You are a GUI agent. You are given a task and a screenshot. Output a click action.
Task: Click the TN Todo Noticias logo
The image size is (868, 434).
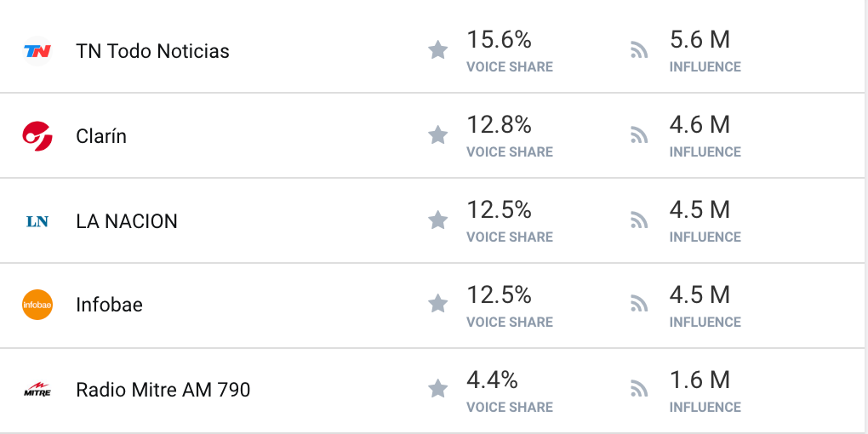click(37, 51)
